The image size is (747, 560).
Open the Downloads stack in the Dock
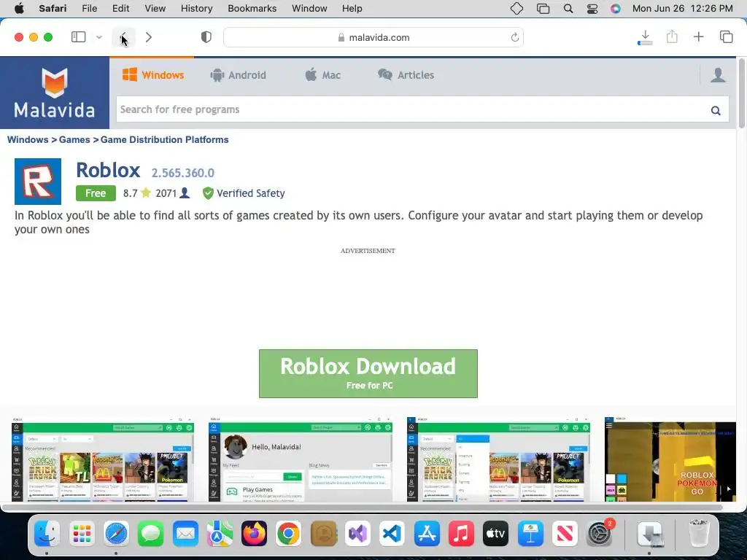650,533
